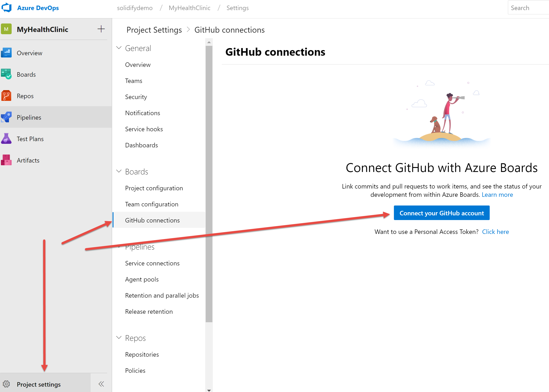Open Repositories under Repos settings
This screenshot has height=392, width=549.
(142, 355)
